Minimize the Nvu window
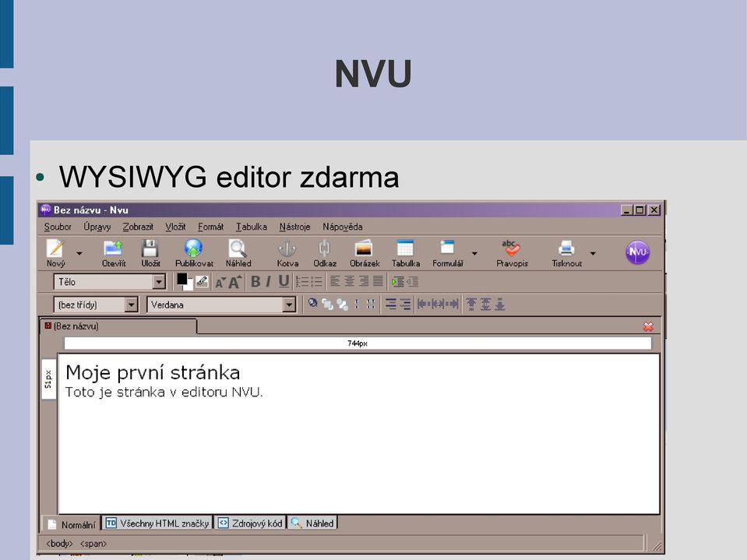 click(x=627, y=210)
